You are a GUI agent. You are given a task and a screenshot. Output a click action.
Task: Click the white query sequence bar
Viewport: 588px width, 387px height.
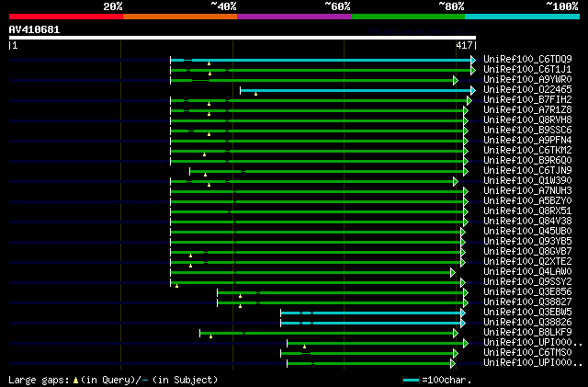[243, 38]
